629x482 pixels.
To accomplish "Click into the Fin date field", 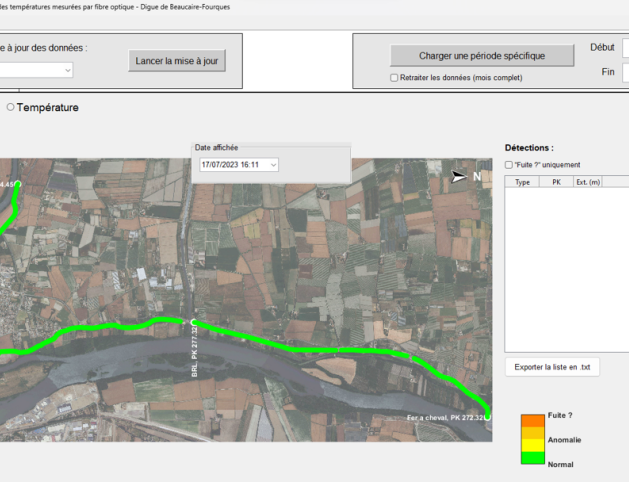I will [x=625, y=72].
